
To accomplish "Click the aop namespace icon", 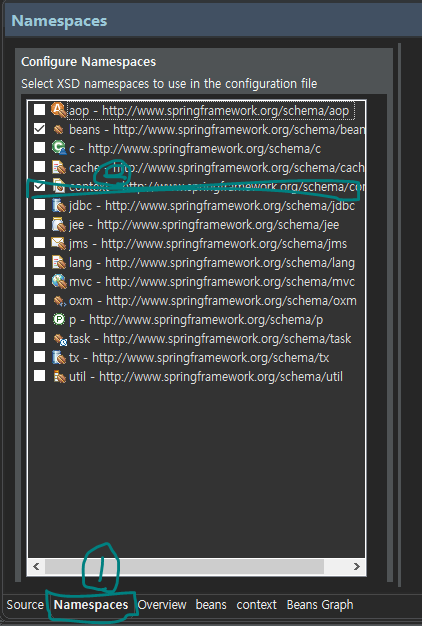I will [x=58, y=110].
